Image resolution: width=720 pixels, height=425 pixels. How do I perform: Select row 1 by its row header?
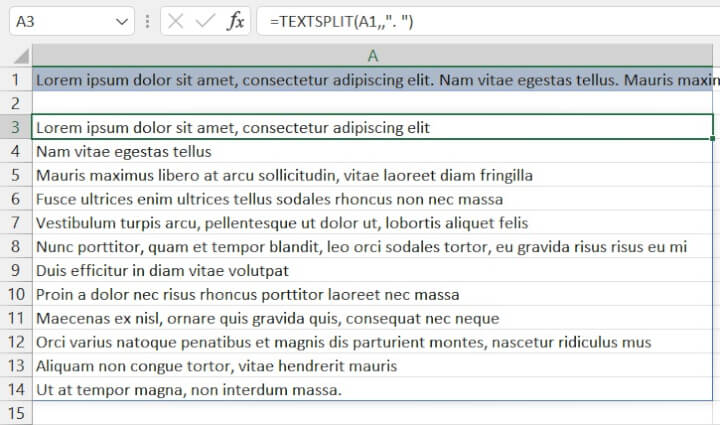(x=15, y=79)
